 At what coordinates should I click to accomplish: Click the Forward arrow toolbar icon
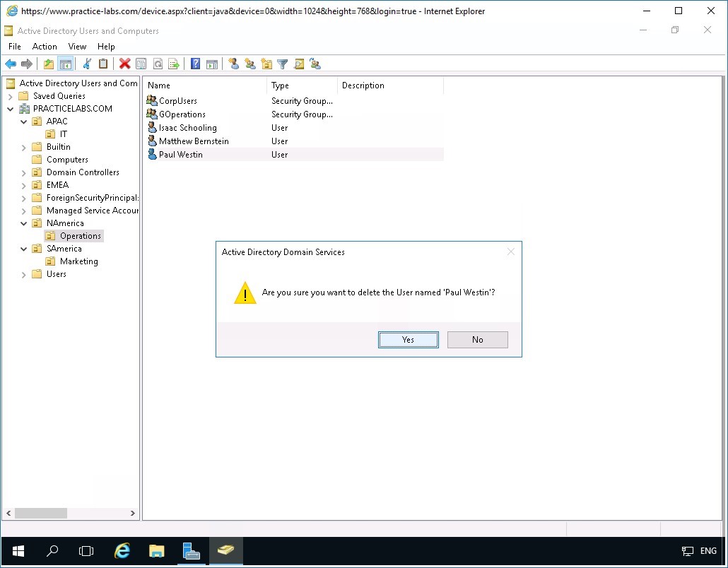point(27,64)
